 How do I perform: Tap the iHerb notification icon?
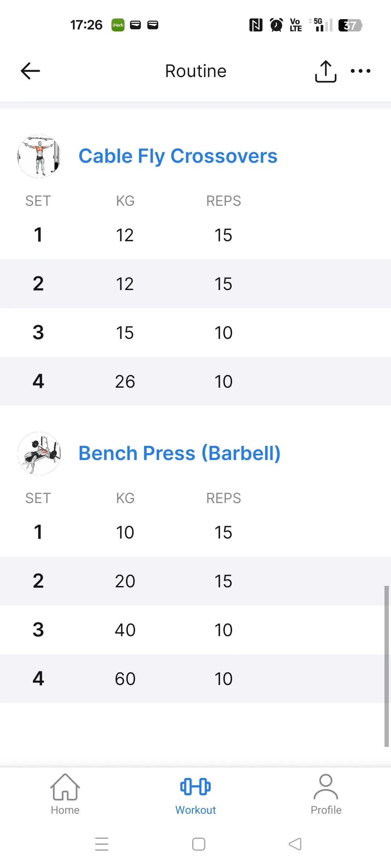coord(118,25)
